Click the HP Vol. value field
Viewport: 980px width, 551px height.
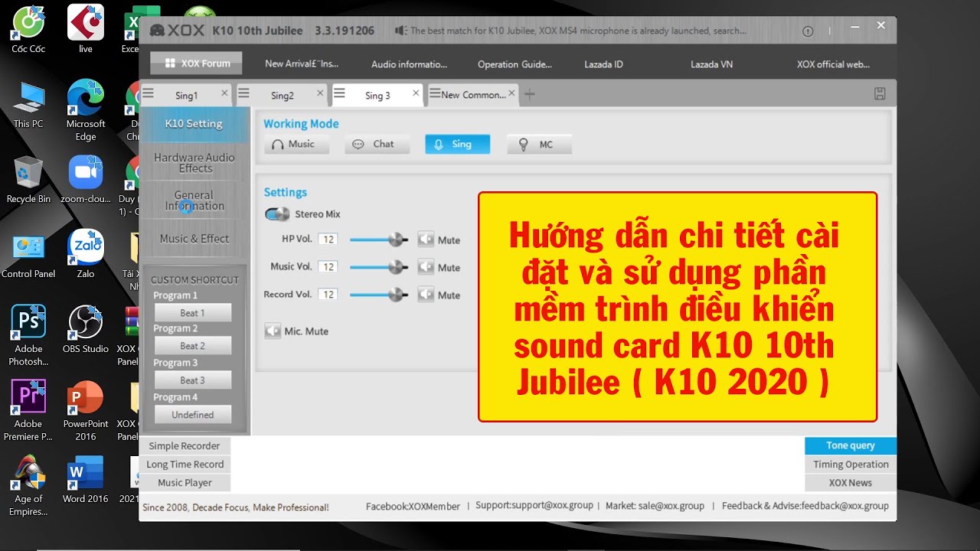(328, 240)
